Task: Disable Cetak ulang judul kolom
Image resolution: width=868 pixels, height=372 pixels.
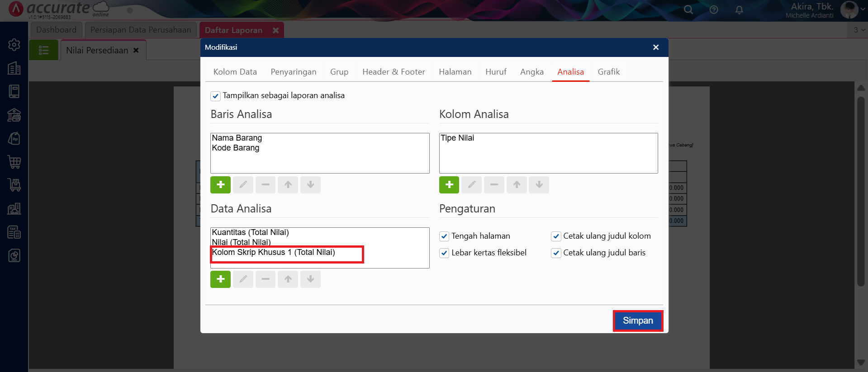Action: 556,236
